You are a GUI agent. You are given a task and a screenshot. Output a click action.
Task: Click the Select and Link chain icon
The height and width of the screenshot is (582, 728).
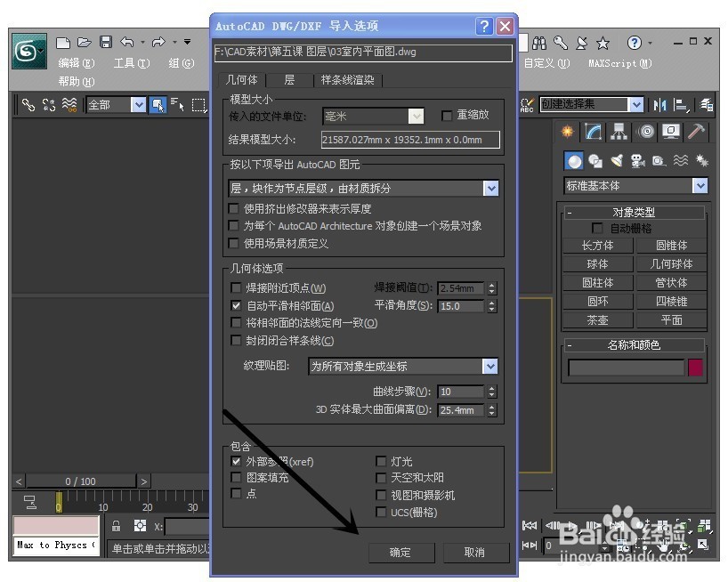28,105
